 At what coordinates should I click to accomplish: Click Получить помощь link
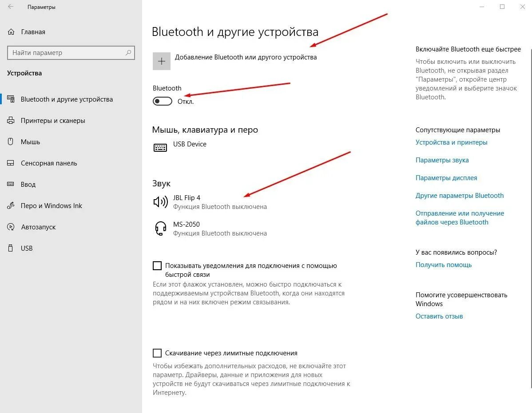click(444, 264)
